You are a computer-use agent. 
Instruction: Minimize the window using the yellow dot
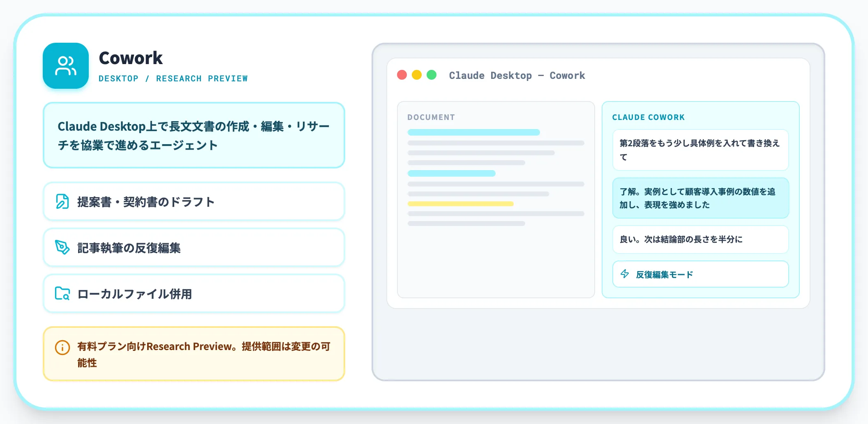coord(417,75)
